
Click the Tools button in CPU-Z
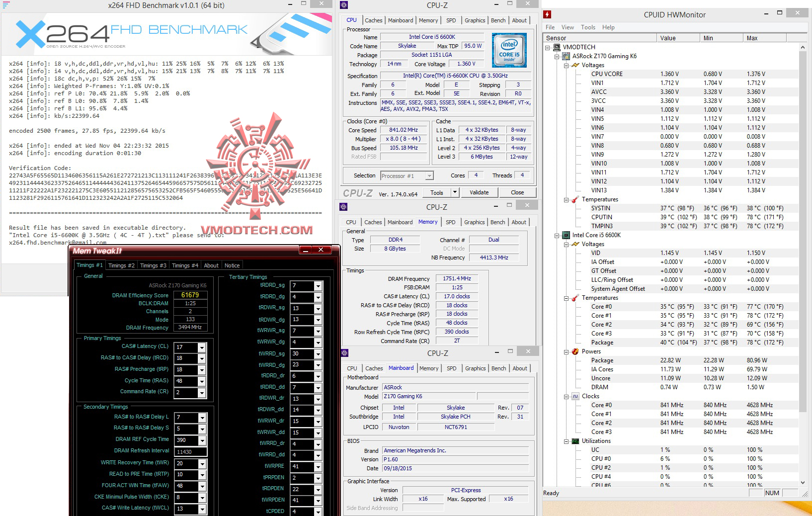[437, 192]
